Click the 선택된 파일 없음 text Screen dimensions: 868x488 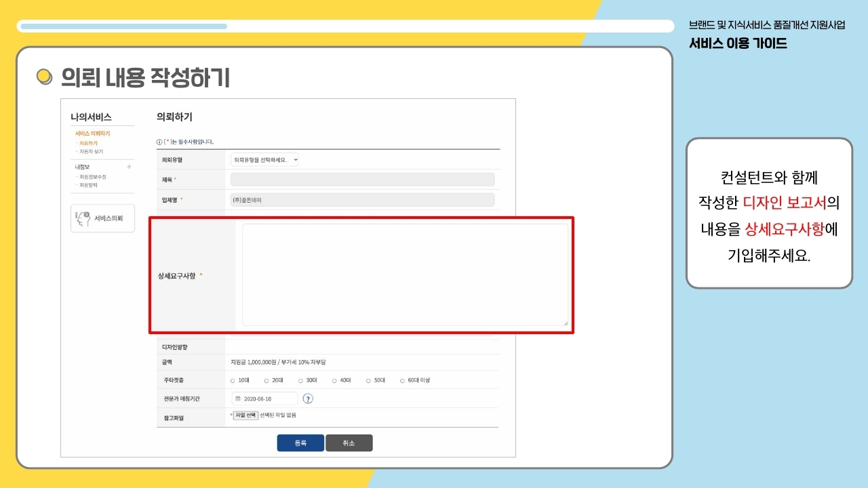[x=278, y=415]
